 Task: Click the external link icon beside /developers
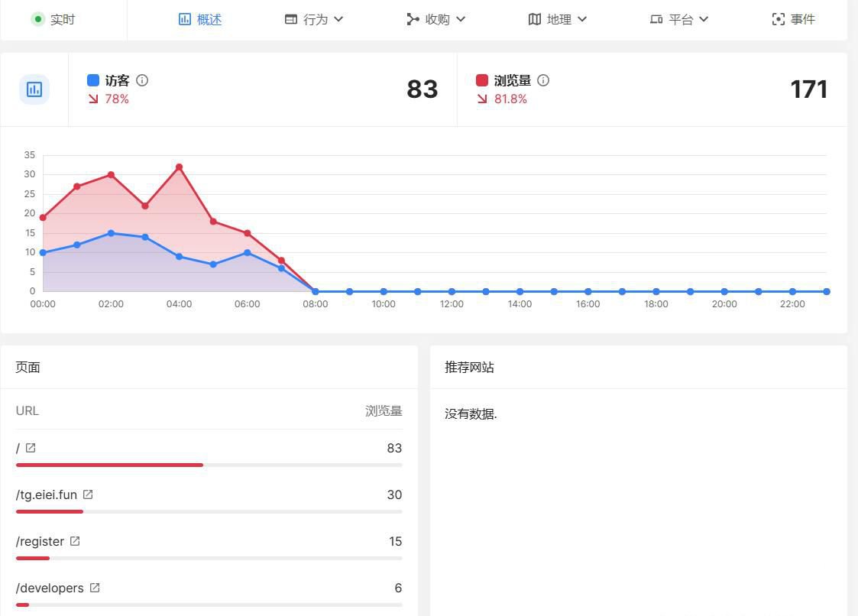point(94,587)
